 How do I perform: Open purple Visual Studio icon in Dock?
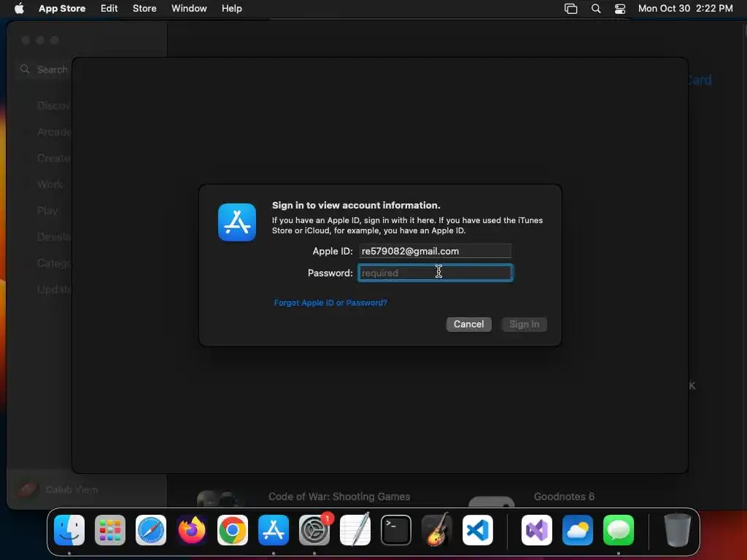(537, 530)
